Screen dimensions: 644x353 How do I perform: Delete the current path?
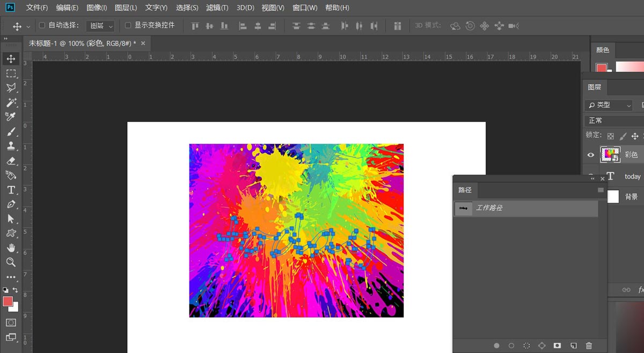tap(589, 346)
